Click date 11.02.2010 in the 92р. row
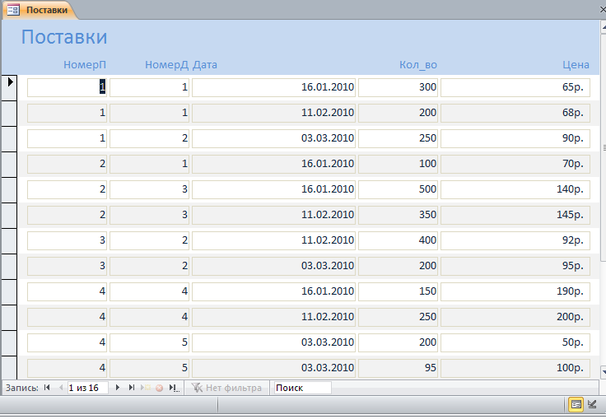 274,240
